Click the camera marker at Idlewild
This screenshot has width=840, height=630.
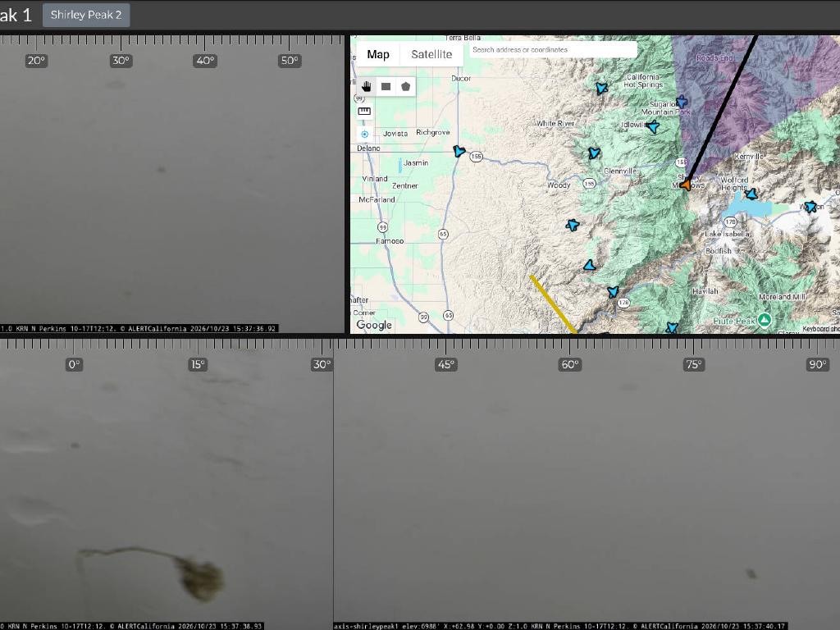(x=652, y=127)
